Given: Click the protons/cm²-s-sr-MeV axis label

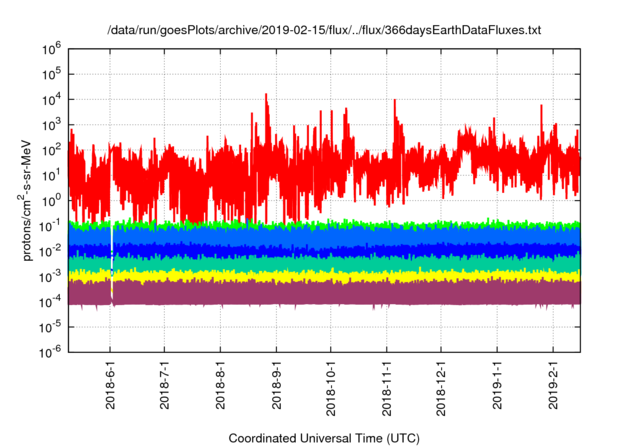Looking at the screenshot, I should [x=25, y=200].
